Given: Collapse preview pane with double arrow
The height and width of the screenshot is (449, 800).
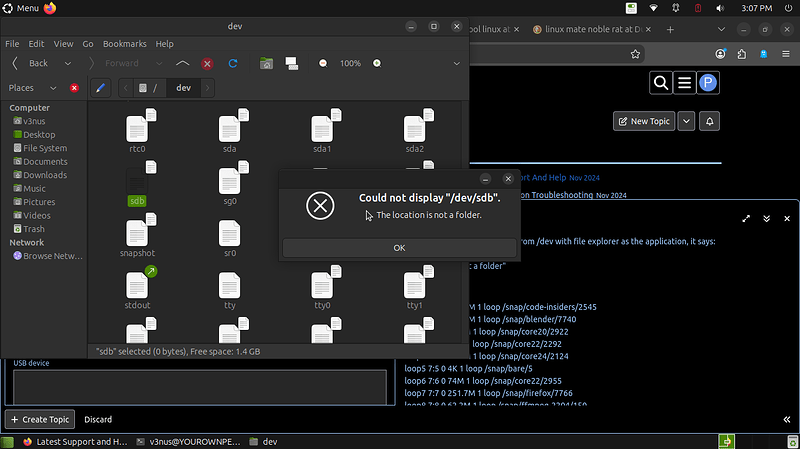Looking at the screenshot, I should pos(786,419).
